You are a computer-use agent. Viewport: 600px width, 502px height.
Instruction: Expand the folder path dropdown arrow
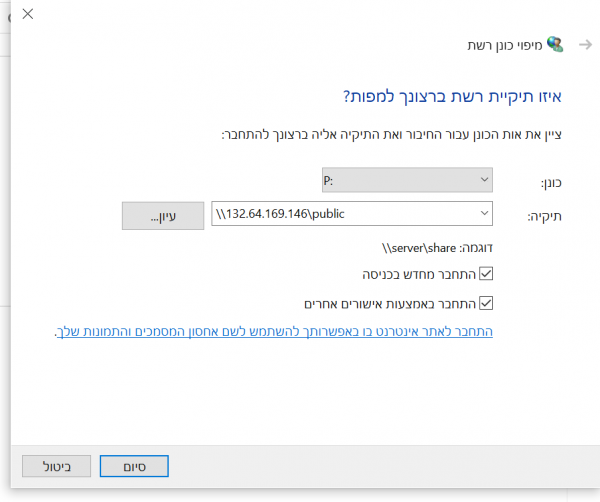(484, 213)
